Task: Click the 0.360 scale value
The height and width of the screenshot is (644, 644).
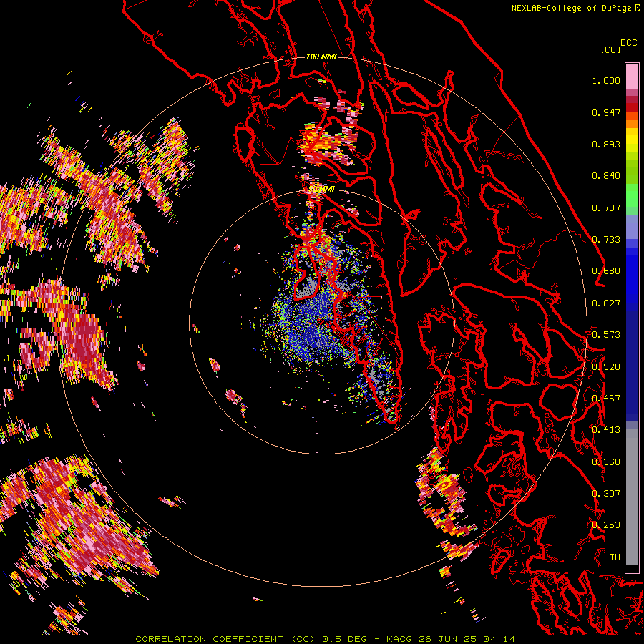Action: coord(606,462)
